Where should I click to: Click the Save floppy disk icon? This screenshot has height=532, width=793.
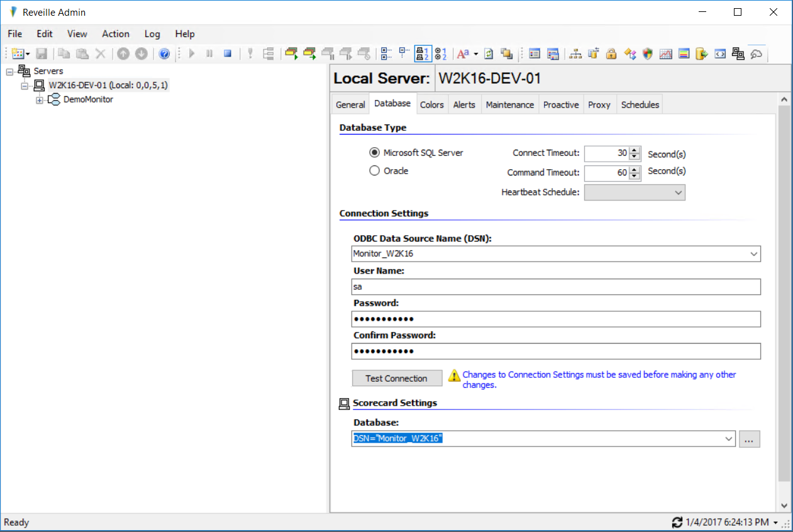[42, 54]
